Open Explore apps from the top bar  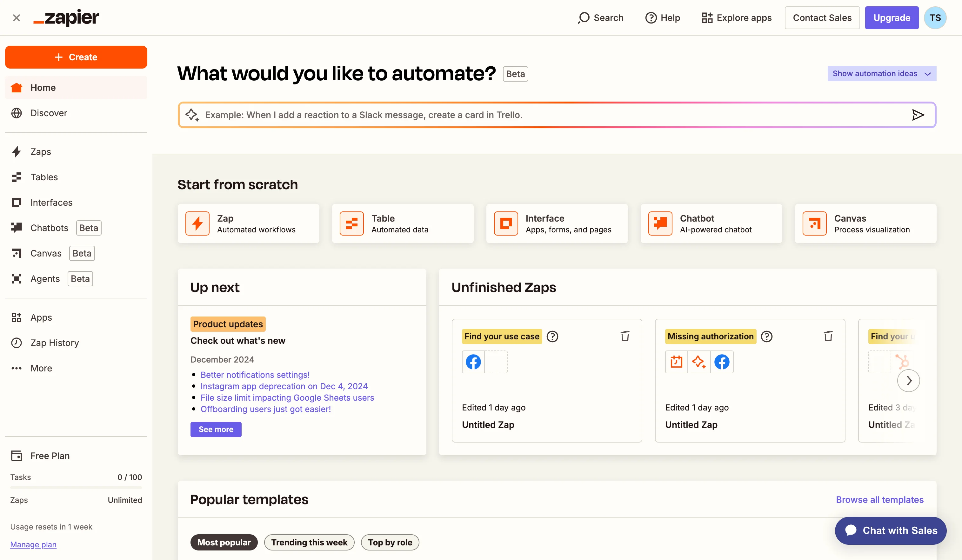click(x=736, y=17)
